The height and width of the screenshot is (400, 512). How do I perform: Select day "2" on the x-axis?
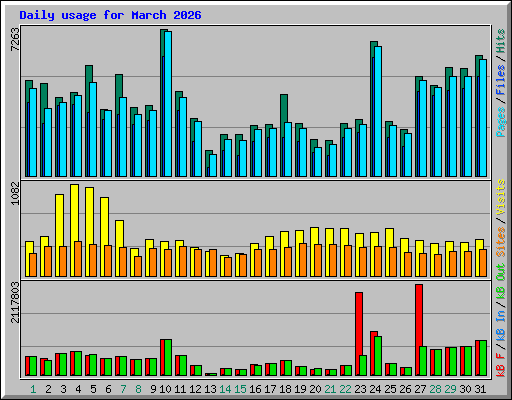point(48,389)
